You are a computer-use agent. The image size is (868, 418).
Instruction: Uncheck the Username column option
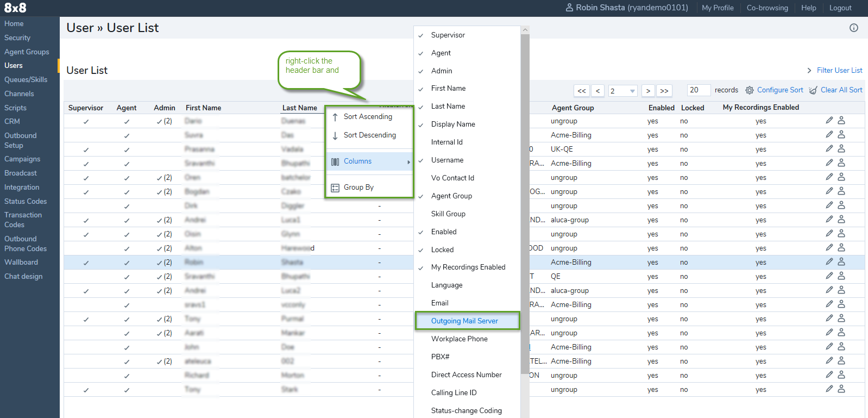[x=447, y=160]
